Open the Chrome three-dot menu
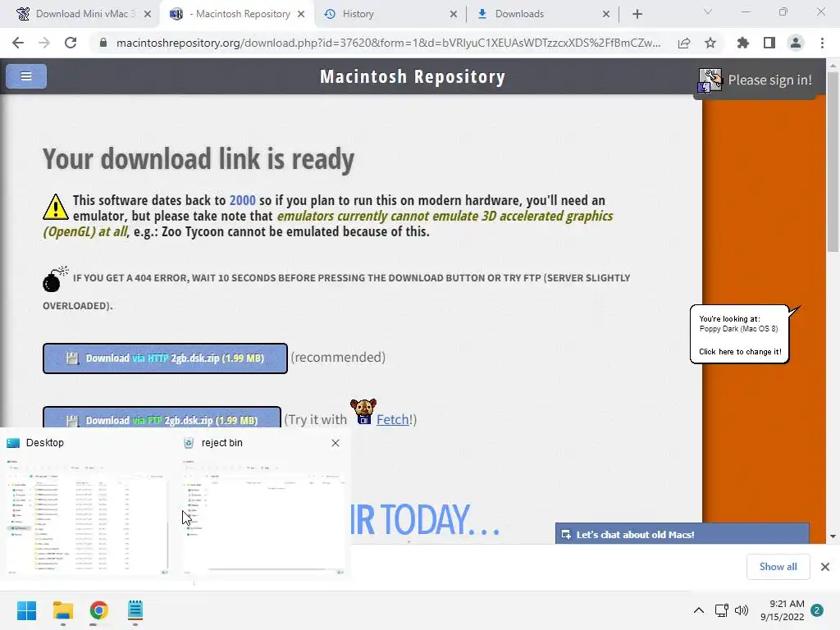 822,43
